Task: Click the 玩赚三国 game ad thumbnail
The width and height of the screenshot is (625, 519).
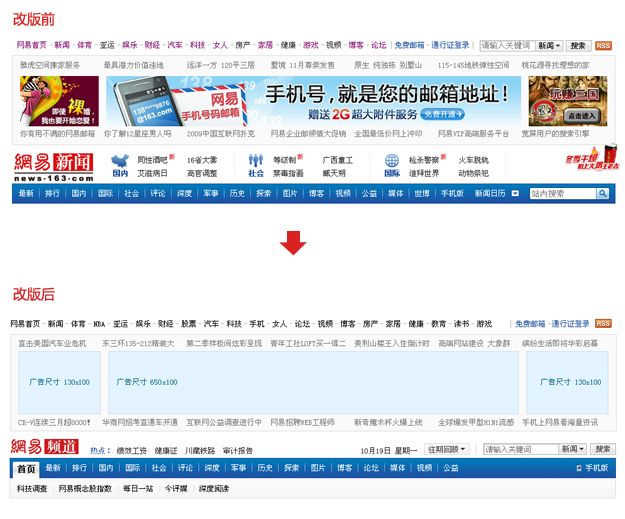Action: [x=568, y=101]
